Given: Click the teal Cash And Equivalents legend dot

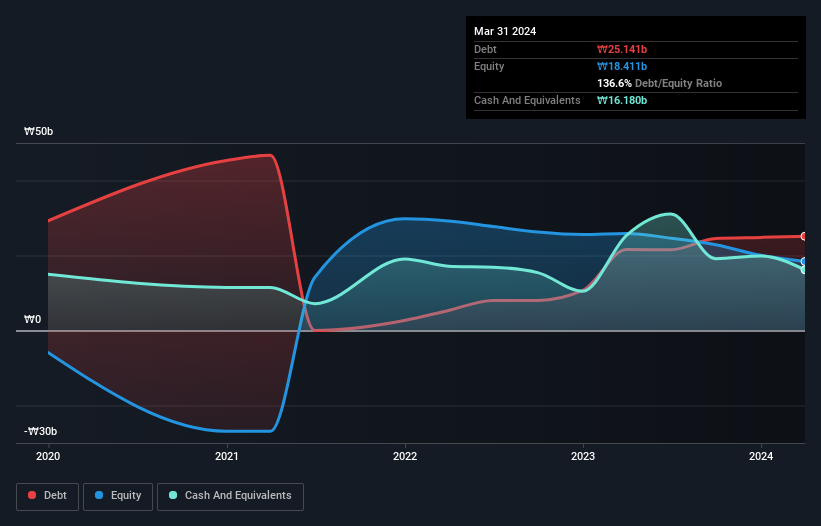Looking at the screenshot, I should 173,495.
